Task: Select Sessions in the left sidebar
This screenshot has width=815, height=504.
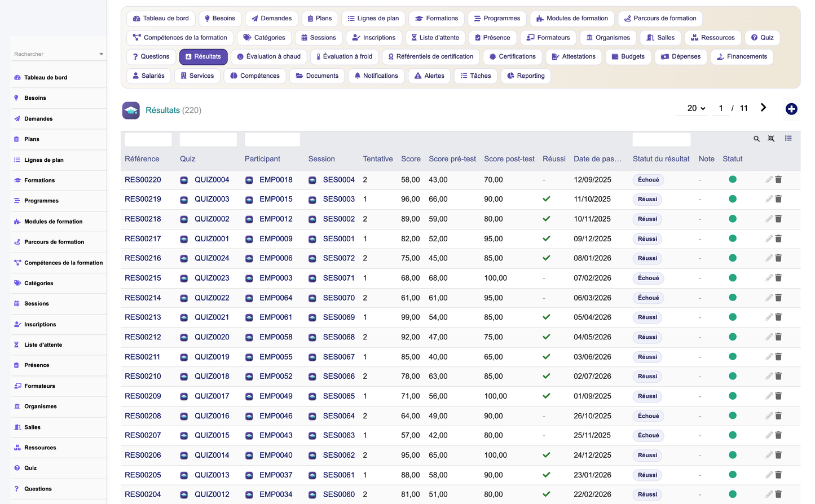Action: (x=36, y=304)
